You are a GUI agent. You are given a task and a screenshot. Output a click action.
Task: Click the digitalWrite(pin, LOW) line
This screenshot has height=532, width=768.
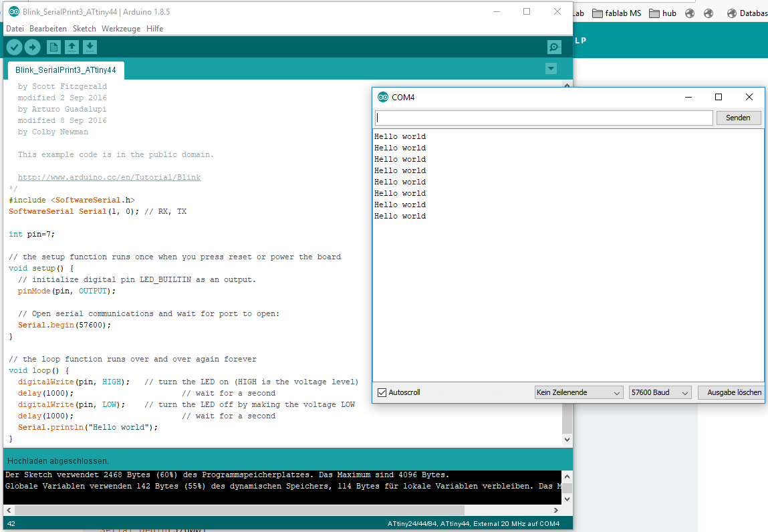point(72,404)
